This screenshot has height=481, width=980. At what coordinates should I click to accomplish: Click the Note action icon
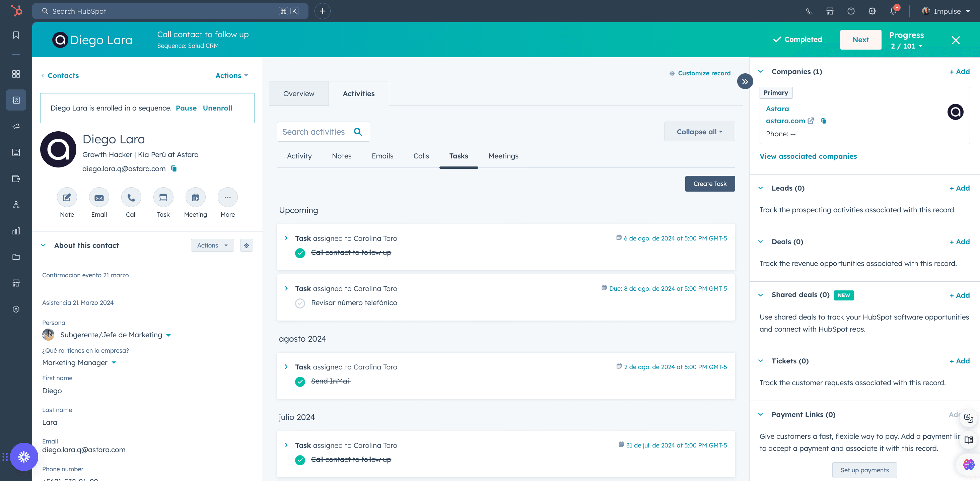67,198
